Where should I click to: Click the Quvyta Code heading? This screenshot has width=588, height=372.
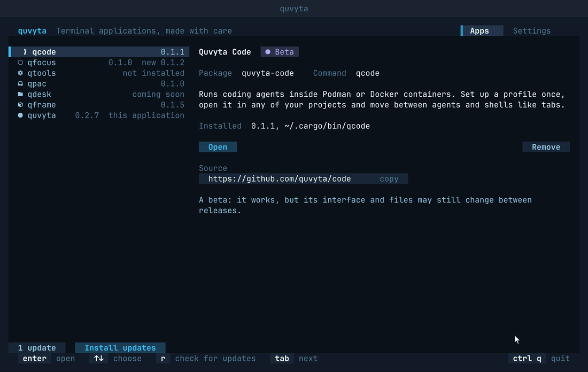point(225,52)
